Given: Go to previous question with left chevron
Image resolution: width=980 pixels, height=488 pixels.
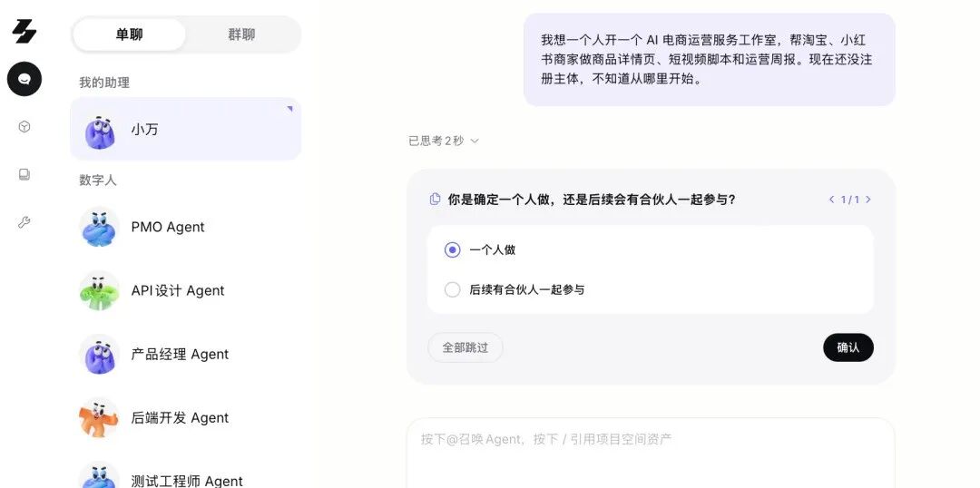Looking at the screenshot, I should (x=832, y=200).
